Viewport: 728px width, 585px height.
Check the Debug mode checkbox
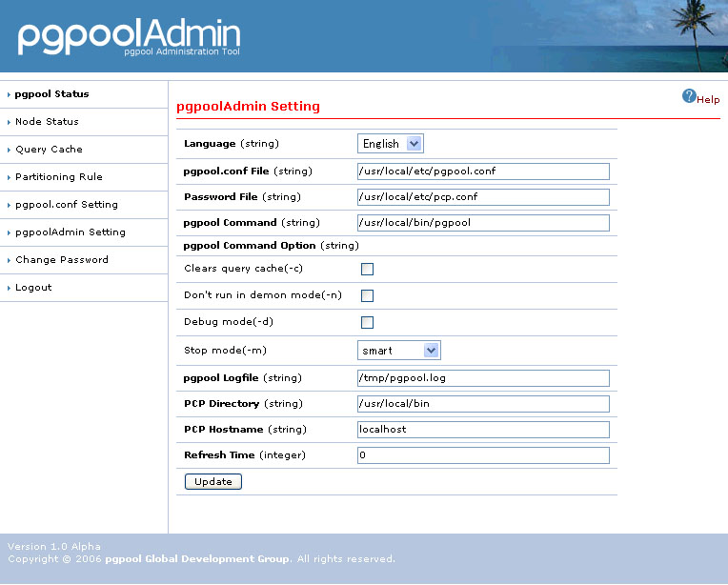367,323
